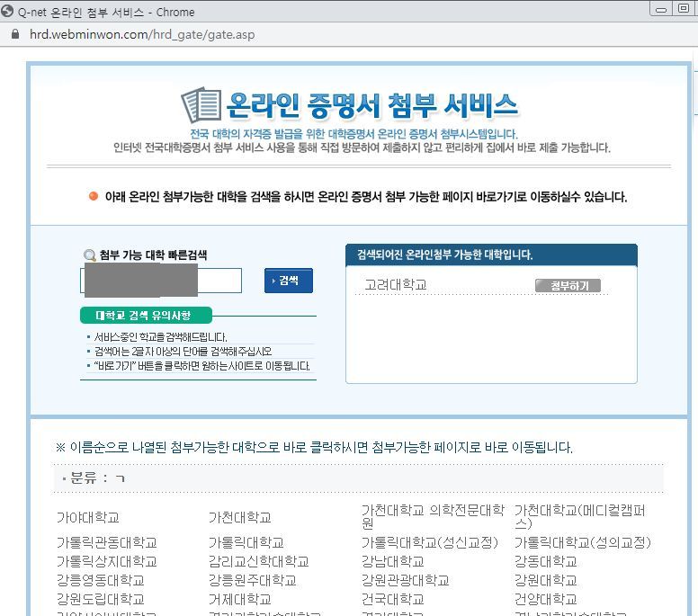Screen dimensions: 698x616
Task: Open the 가톨릭대학교 link
Action: 246,542
